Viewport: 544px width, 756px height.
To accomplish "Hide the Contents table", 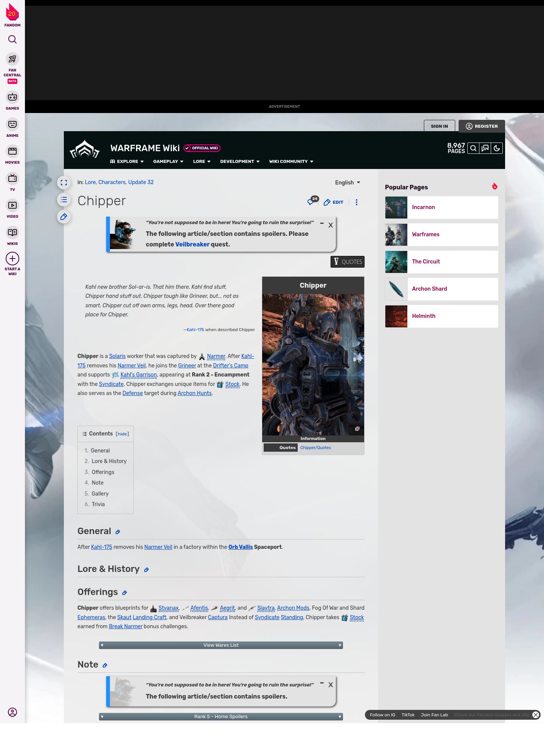I will pos(122,434).
